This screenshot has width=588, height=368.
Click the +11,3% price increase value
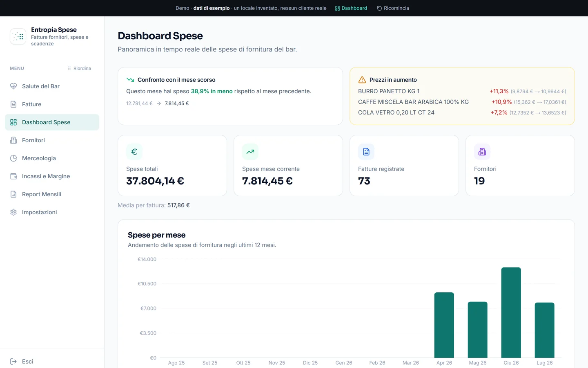pyautogui.click(x=499, y=91)
